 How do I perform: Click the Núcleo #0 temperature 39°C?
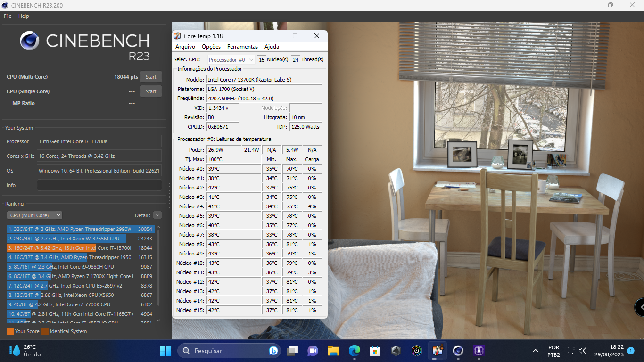[x=234, y=169]
